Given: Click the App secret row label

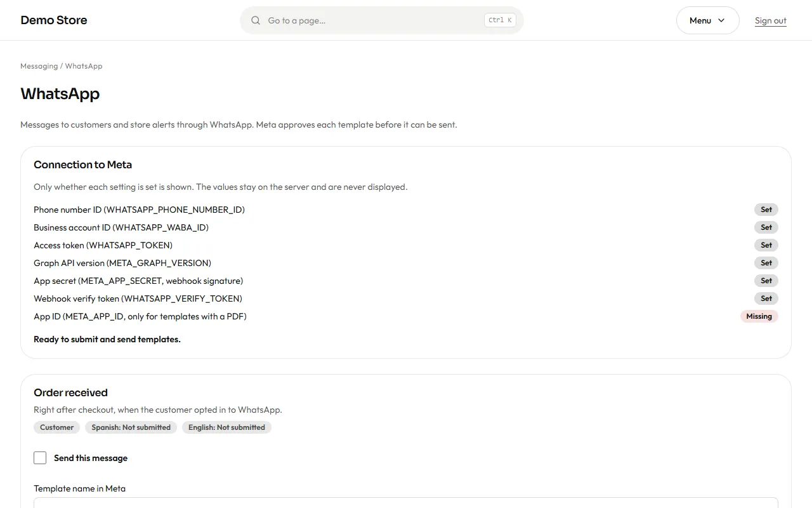Looking at the screenshot, I should pyautogui.click(x=138, y=281).
